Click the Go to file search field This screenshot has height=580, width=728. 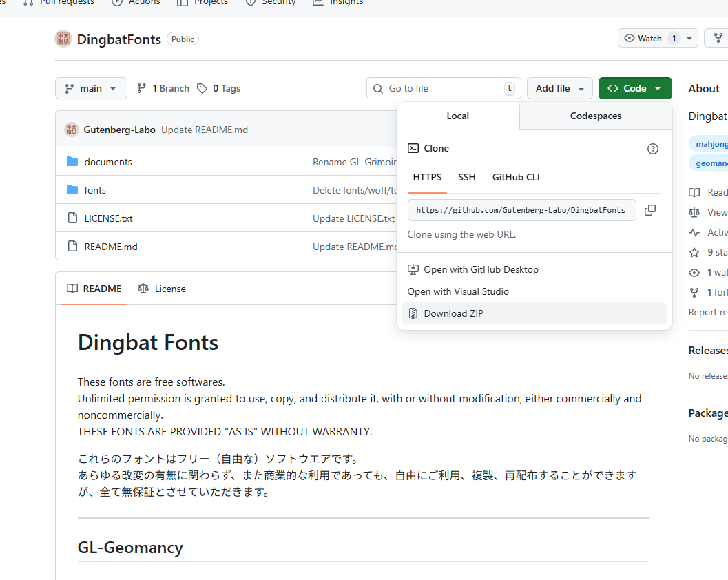click(x=444, y=88)
